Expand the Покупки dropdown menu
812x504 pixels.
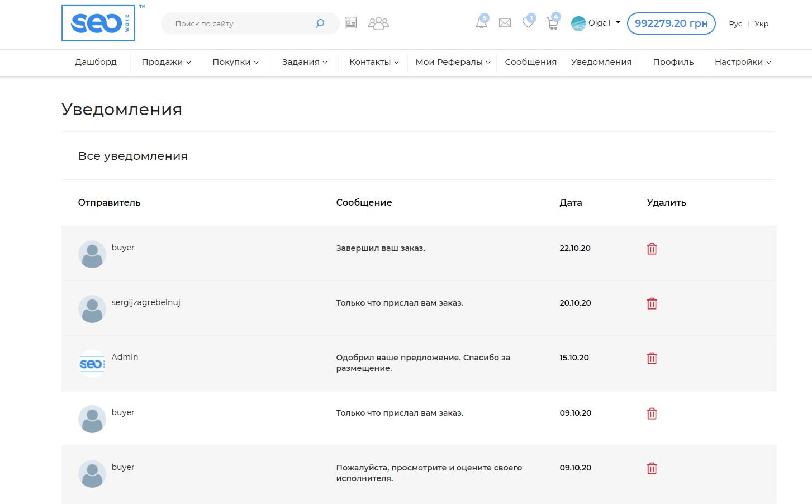[235, 62]
